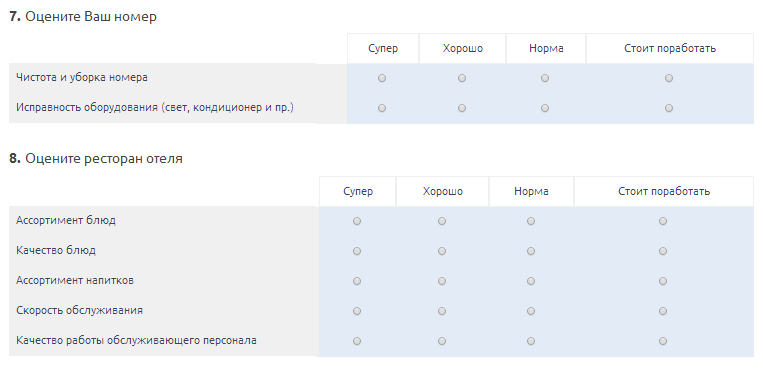
Task: Choose Стоит поработать for обслуживающего персонала row
Action: (x=663, y=341)
